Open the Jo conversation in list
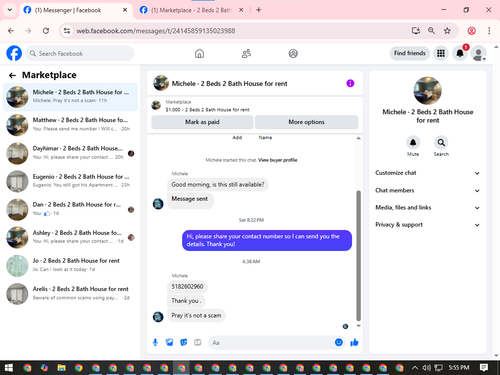 click(70, 266)
